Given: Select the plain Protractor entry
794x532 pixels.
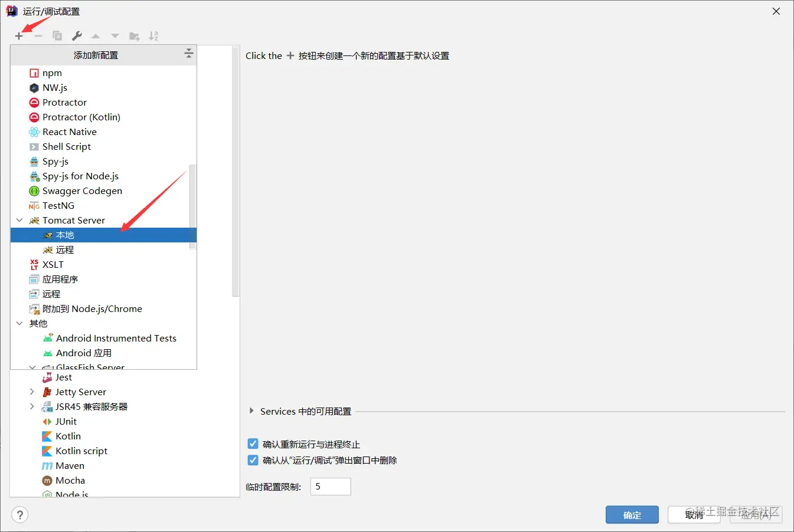Looking at the screenshot, I should click(103, 103).
